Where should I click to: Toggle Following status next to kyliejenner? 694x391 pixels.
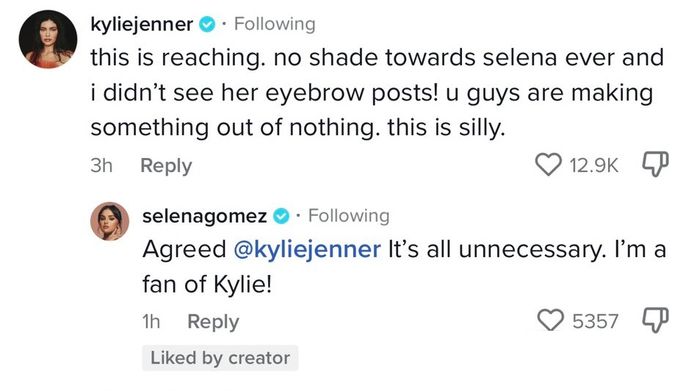point(274,24)
